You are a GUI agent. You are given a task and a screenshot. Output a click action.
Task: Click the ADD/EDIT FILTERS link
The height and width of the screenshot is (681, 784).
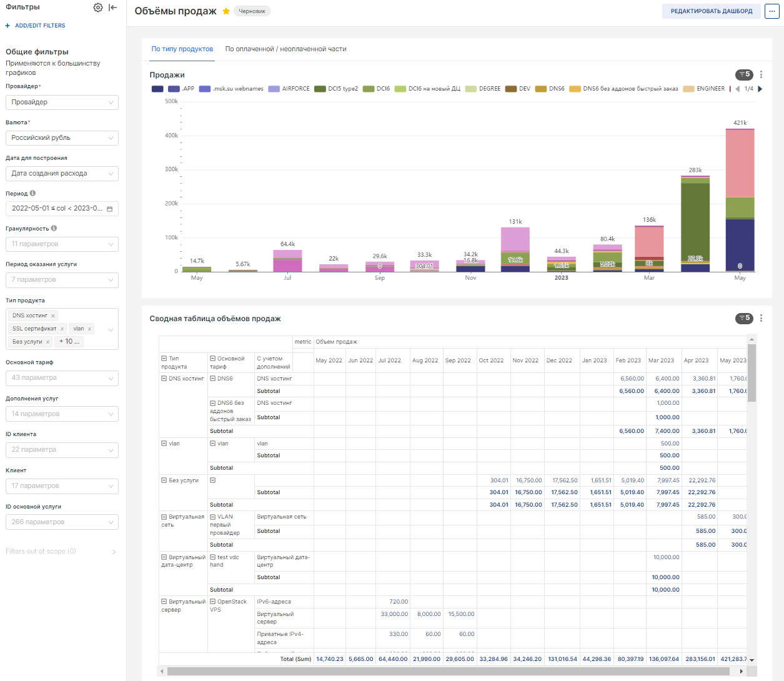tap(40, 26)
